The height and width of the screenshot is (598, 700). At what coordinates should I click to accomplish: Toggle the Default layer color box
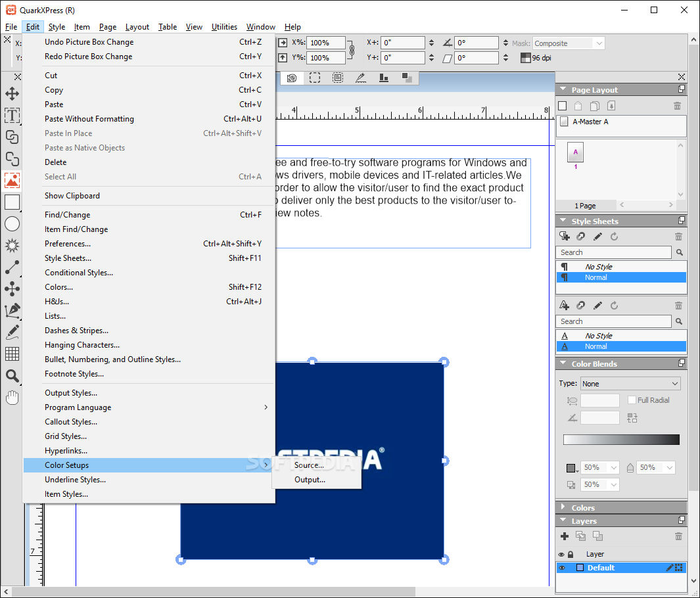pyautogui.click(x=580, y=568)
